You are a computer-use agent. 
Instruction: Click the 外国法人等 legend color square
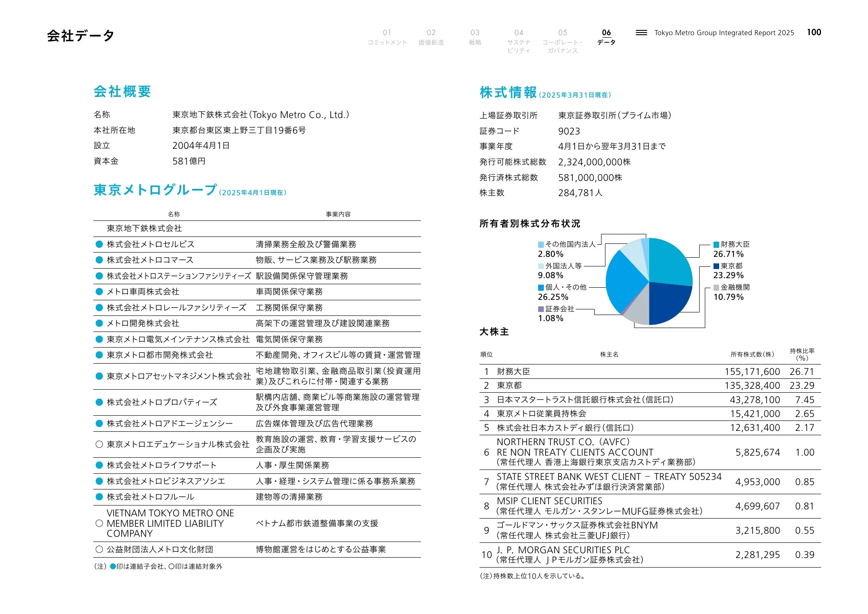click(x=541, y=266)
